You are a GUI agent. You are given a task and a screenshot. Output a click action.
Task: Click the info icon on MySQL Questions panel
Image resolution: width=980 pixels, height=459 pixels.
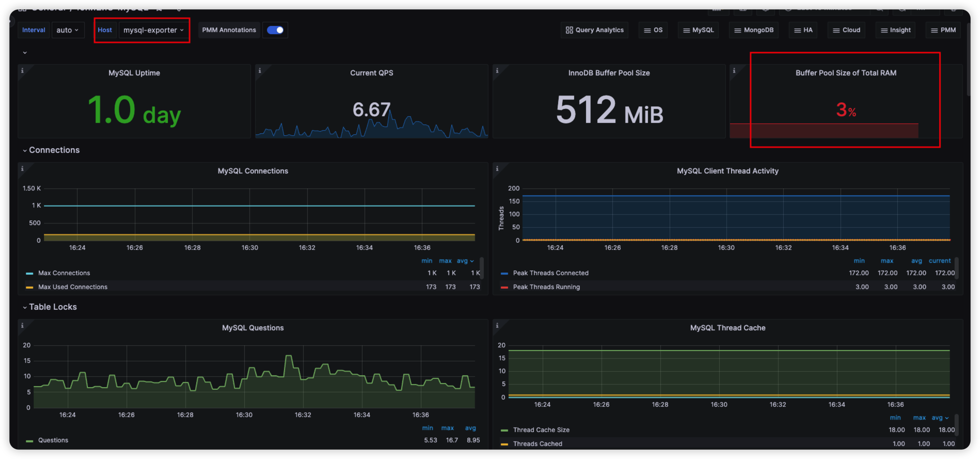pos(22,326)
